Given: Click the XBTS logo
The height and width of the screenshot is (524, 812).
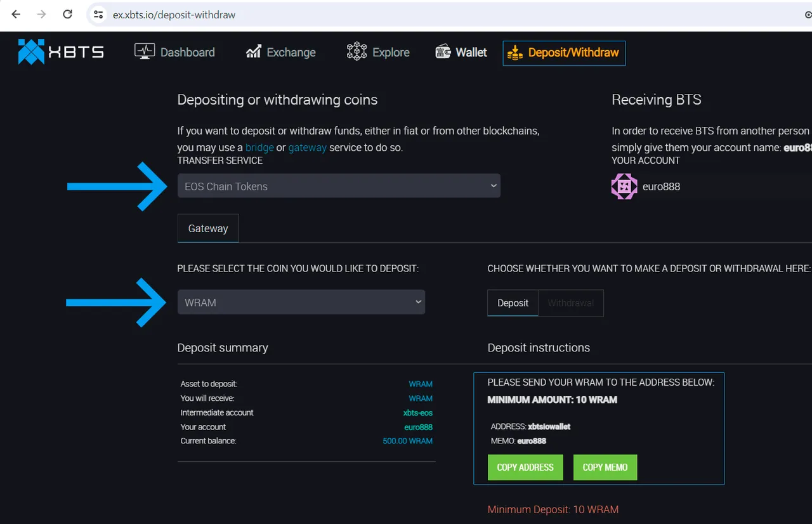Looking at the screenshot, I should [x=61, y=52].
